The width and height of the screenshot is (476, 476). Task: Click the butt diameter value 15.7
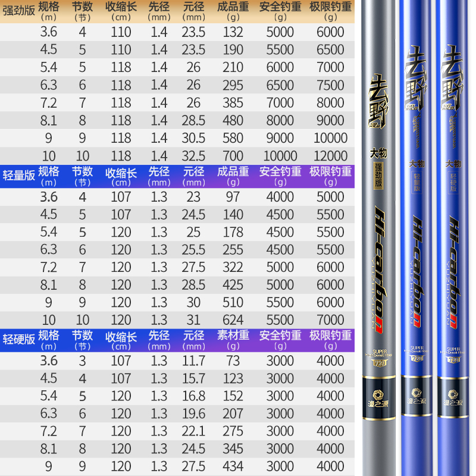[x=193, y=378]
